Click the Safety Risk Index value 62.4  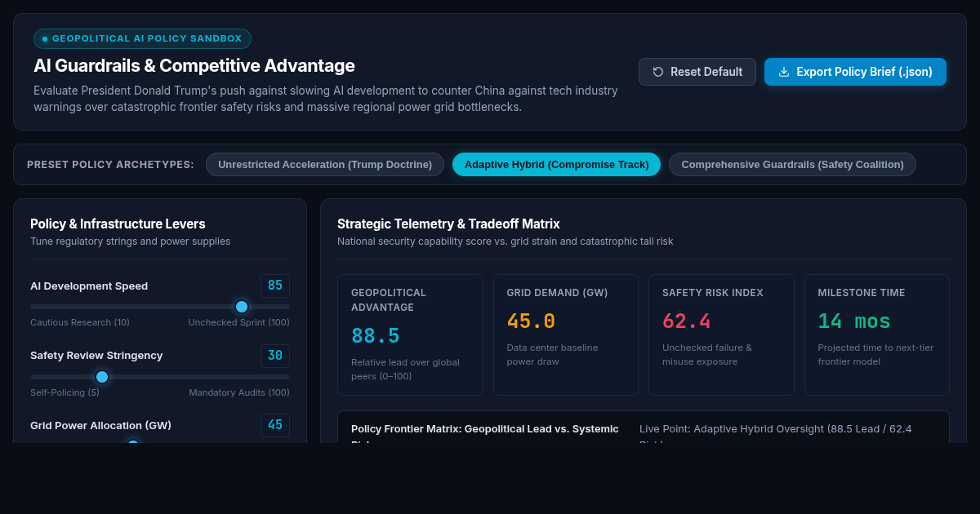687,321
